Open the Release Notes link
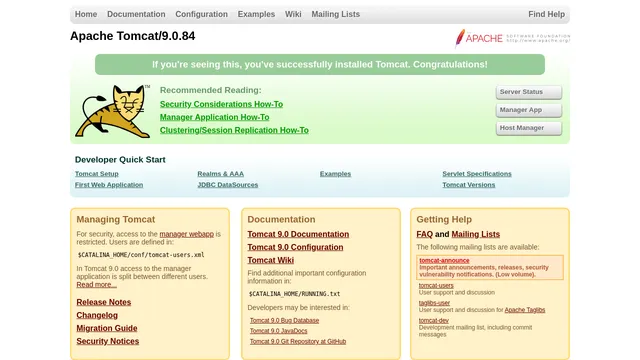This screenshot has width=640, height=360. tap(104, 302)
